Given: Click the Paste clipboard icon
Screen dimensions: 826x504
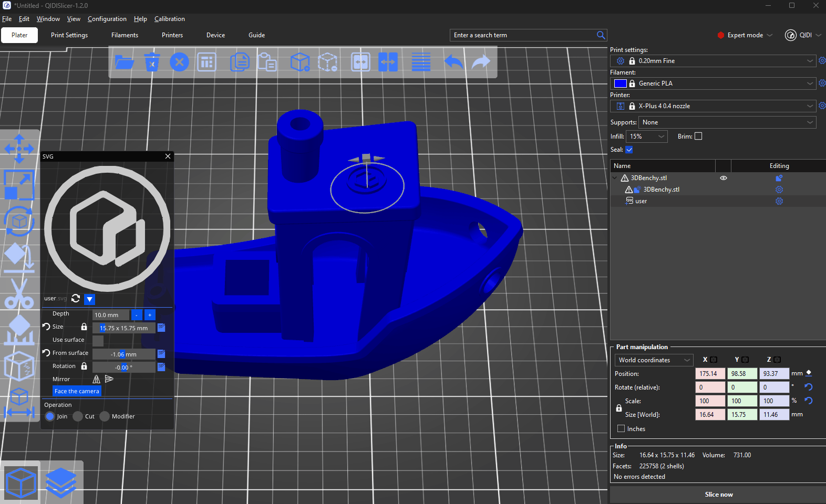Looking at the screenshot, I should tap(267, 62).
